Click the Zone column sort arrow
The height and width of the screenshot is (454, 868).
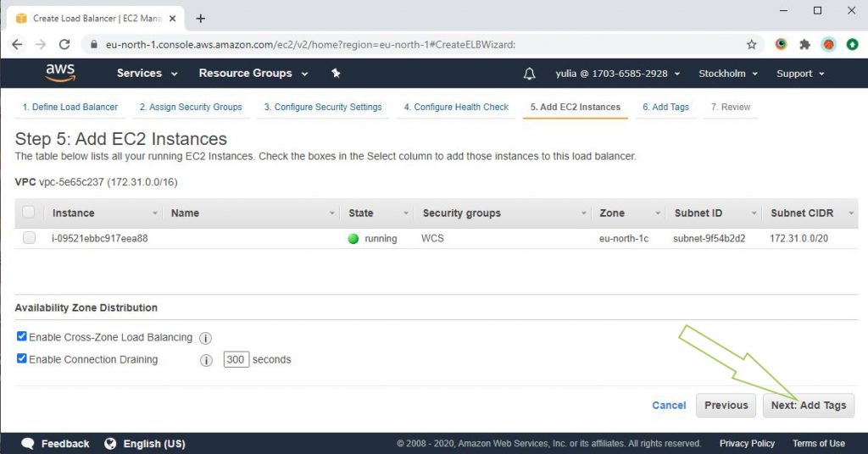pos(658,213)
